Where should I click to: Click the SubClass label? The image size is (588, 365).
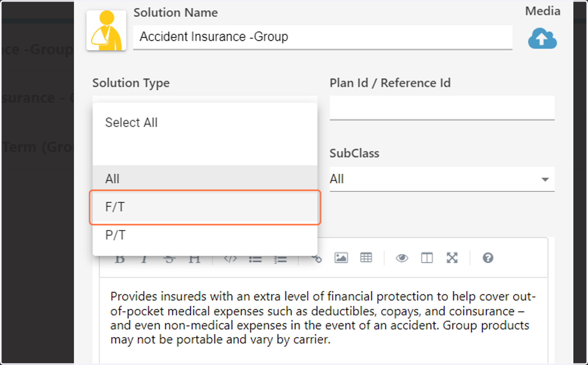[354, 153]
